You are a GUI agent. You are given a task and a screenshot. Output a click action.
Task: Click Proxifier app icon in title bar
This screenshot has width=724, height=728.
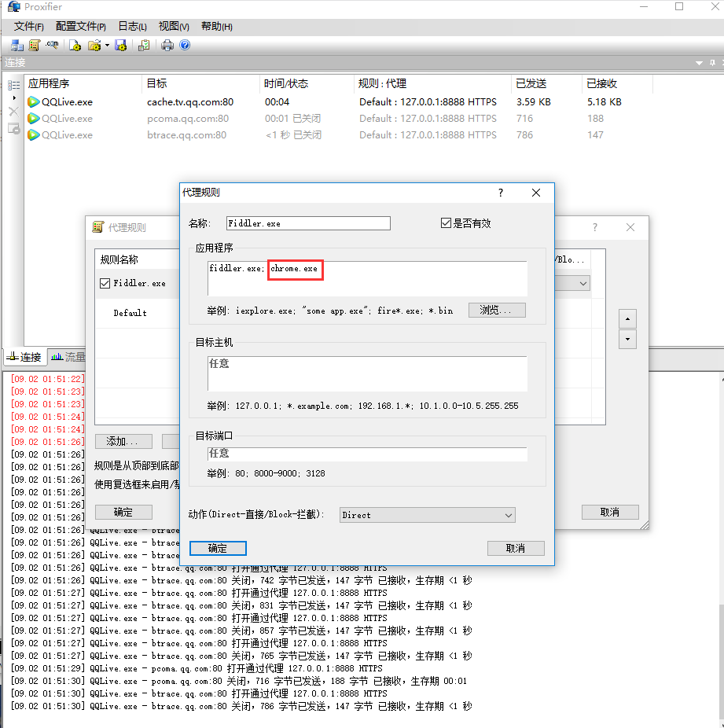pos(14,6)
